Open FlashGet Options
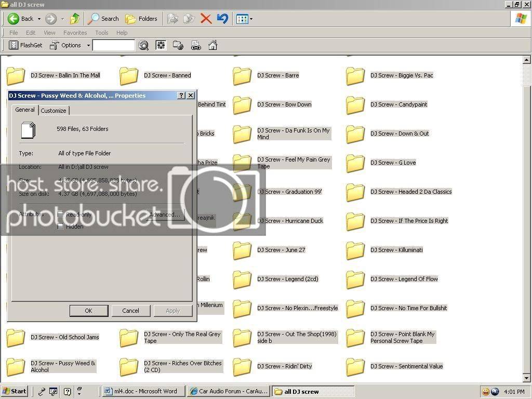The image size is (532, 399). point(65,45)
